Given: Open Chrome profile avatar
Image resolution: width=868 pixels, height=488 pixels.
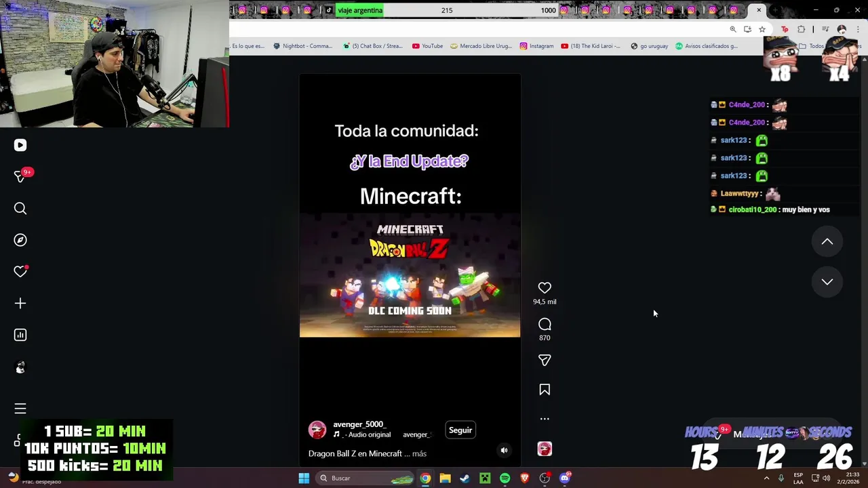Looking at the screenshot, I should point(842,29).
